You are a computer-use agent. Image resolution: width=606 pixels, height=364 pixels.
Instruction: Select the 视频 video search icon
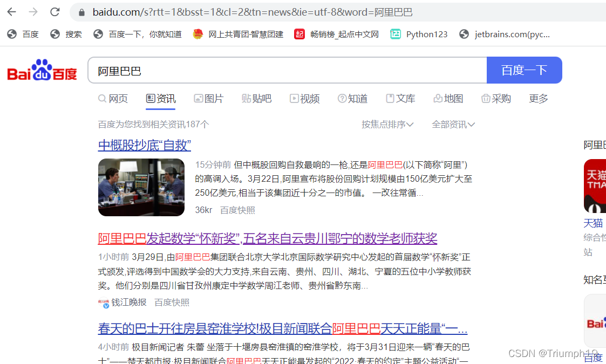pyautogui.click(x=293, y=98)
